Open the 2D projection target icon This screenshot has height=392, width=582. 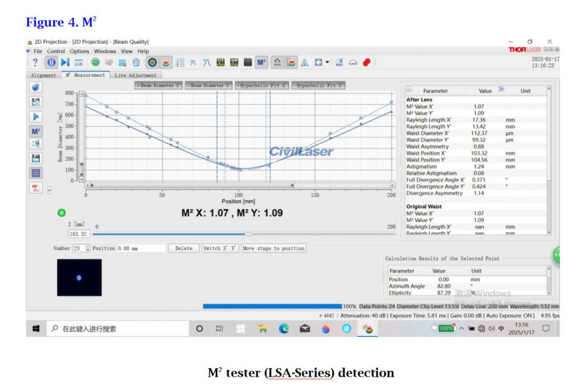tap(152, 62)
